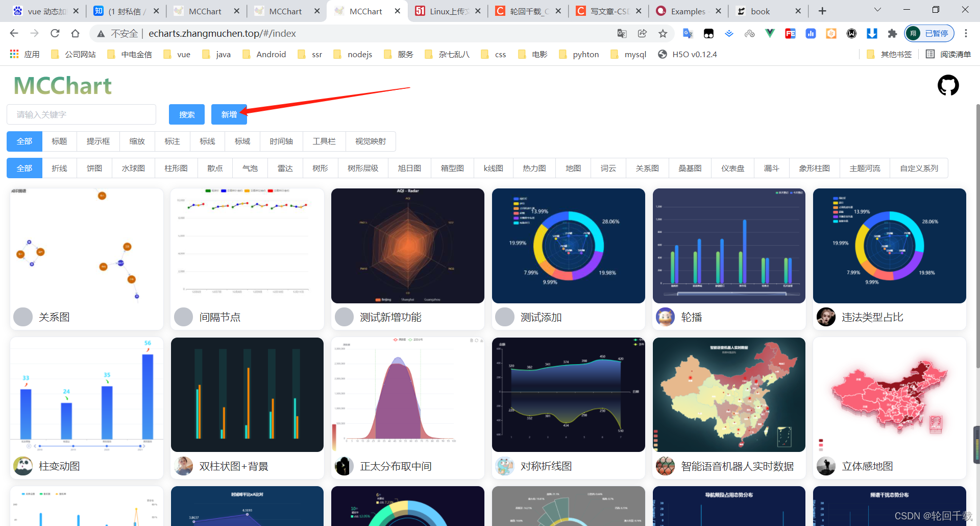
Task: Open the Examples browser tab
Action: coord(688,11)
